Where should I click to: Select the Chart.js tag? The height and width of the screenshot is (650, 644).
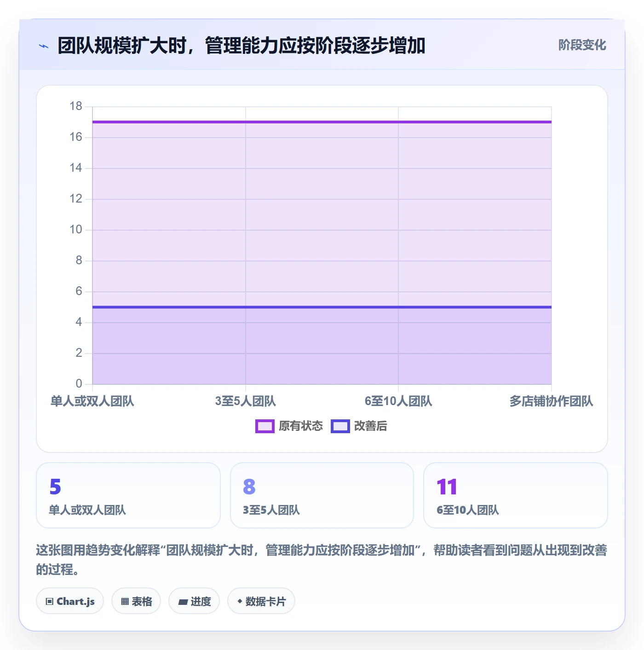tap(70, 601)
